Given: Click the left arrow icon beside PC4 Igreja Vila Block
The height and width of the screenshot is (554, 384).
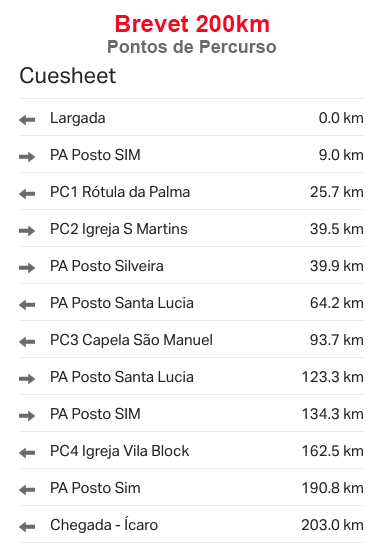Looking at the screenshot, I should (x=27, y=453).
